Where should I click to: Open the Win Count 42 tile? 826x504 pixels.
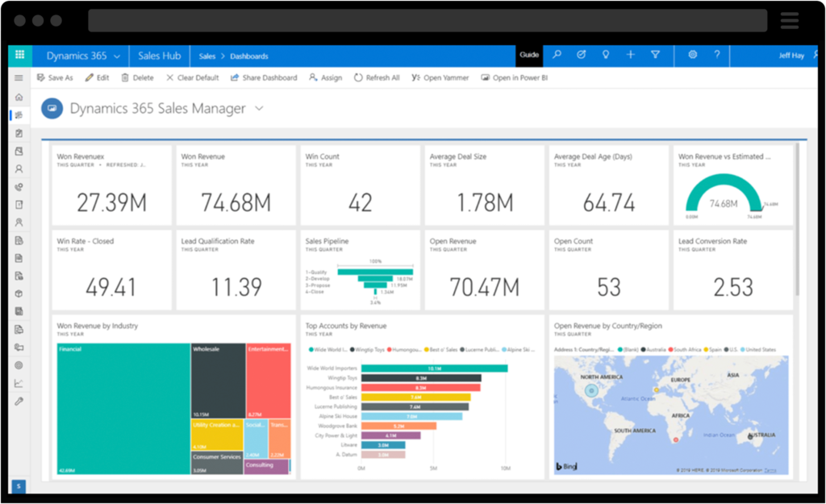(x=361, y=185)
